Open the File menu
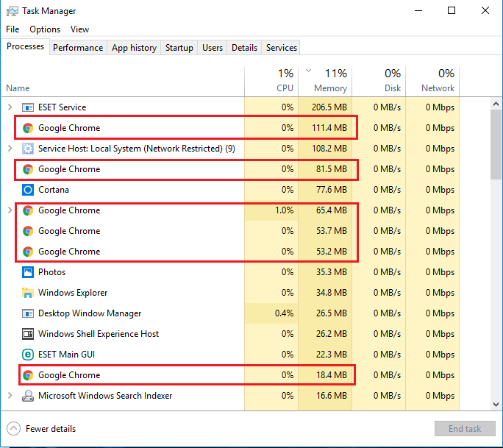 coord(13,29)
